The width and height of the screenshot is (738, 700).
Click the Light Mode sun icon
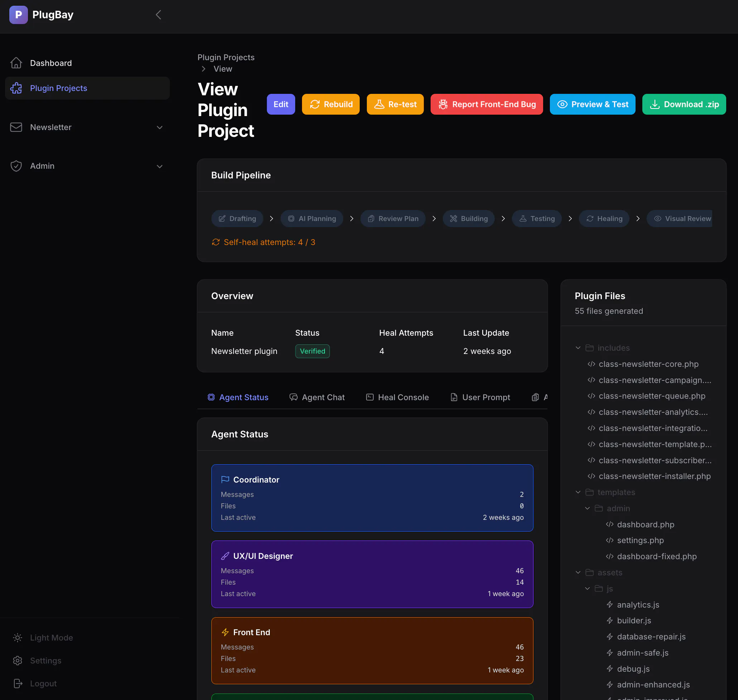pyautogui.click(x=18, y=638)
